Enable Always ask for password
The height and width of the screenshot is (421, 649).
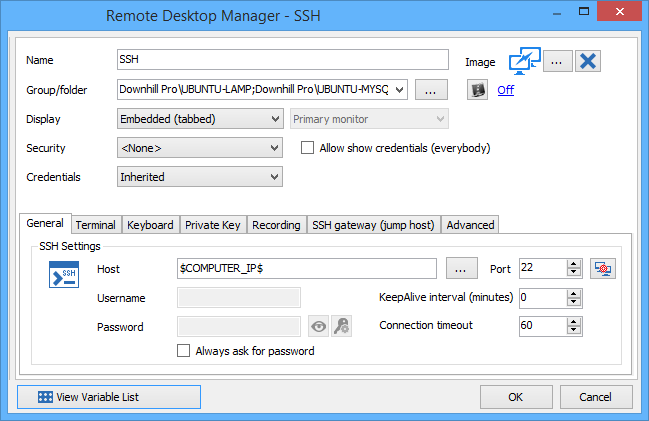(183, 351)
